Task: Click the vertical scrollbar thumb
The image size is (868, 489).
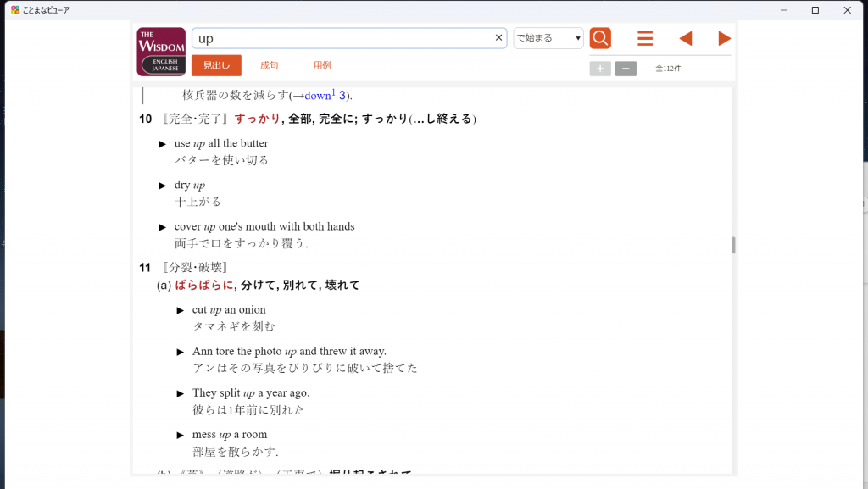Action: click(x=733, y=245)
